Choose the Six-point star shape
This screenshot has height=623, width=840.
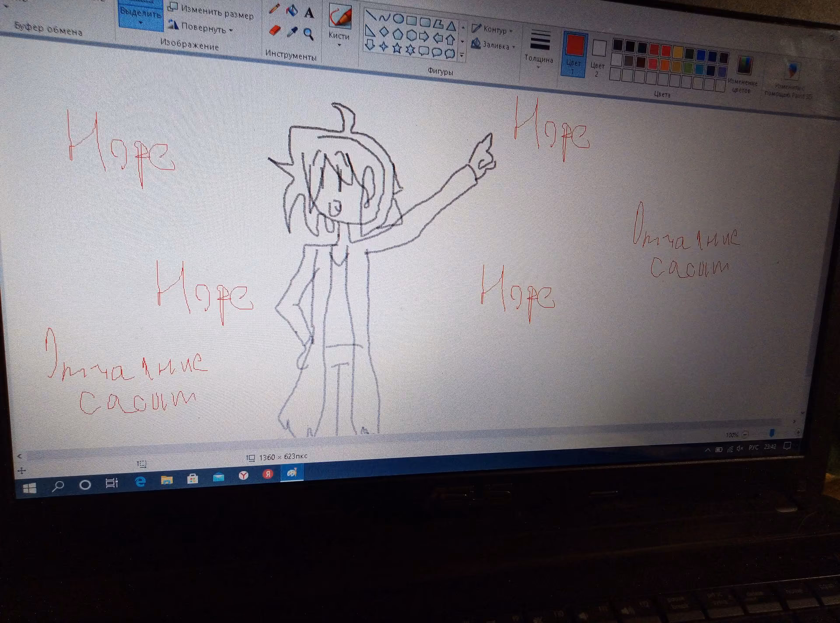(x=410, y=49)
